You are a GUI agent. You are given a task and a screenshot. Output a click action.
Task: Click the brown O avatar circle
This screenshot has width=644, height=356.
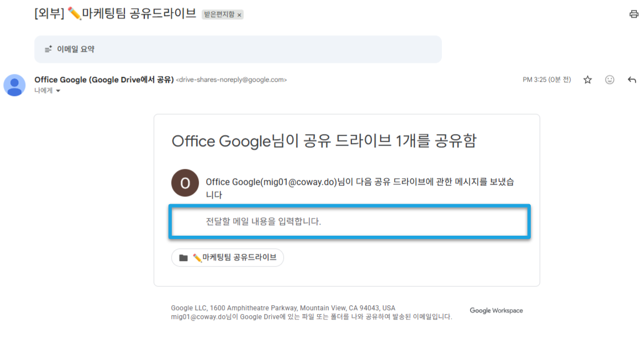point(185,183)
